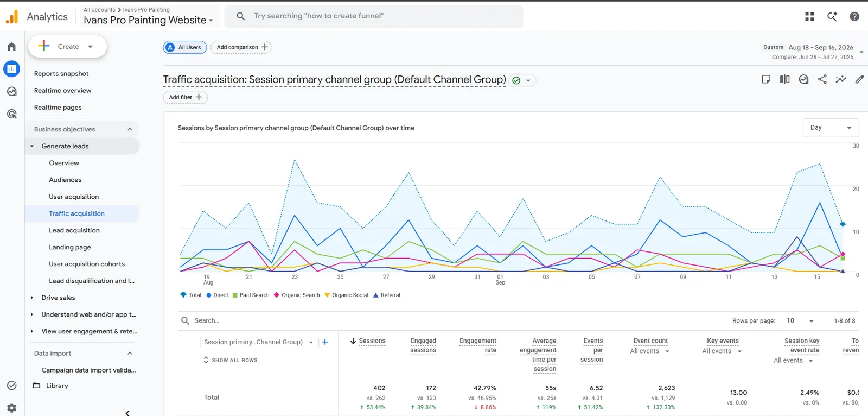Toggle the Organic Search legend item
The height and width of the screenshot is (416, 868).
297,295
